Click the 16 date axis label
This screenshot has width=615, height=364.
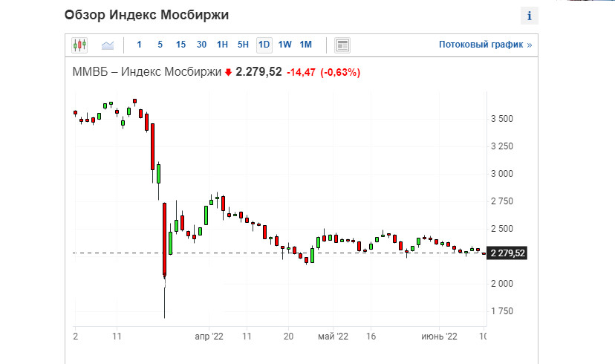coord(371,337)
